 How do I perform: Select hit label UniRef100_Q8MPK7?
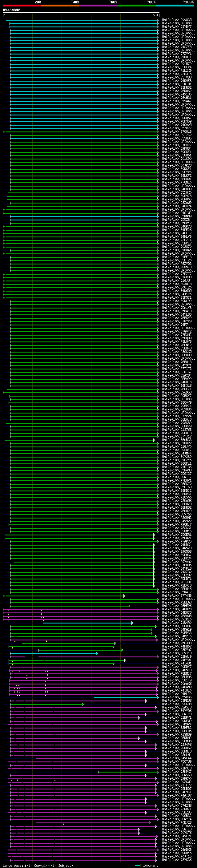coord(176,772)
